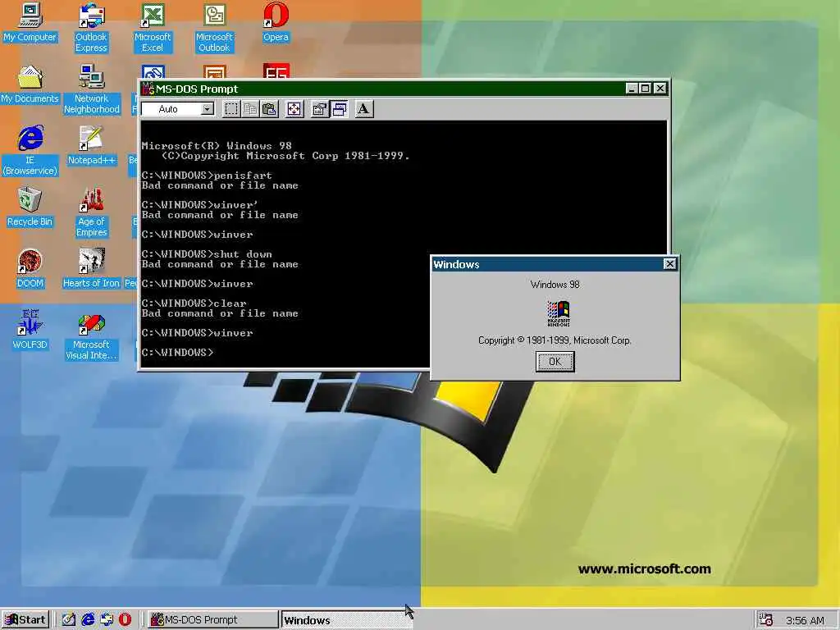The height and width of the screenshot is (630, 840).
Task: Launch DOOM desktop icon
Action: tap(30, 269)
